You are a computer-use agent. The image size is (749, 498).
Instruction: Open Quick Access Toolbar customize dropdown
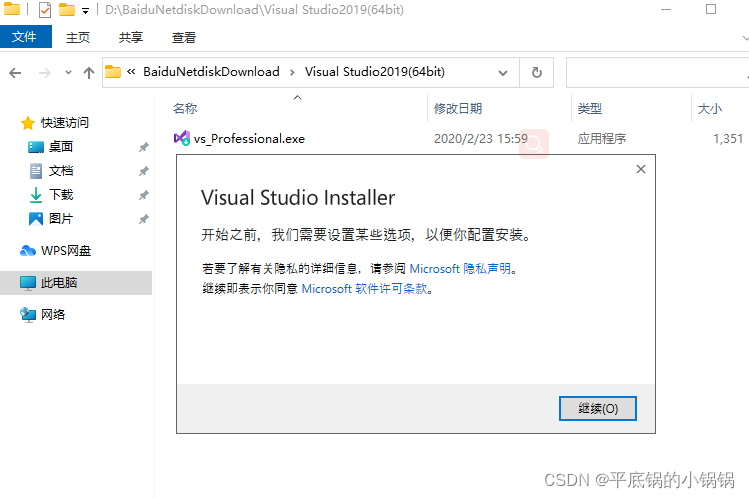click(86, 11)
